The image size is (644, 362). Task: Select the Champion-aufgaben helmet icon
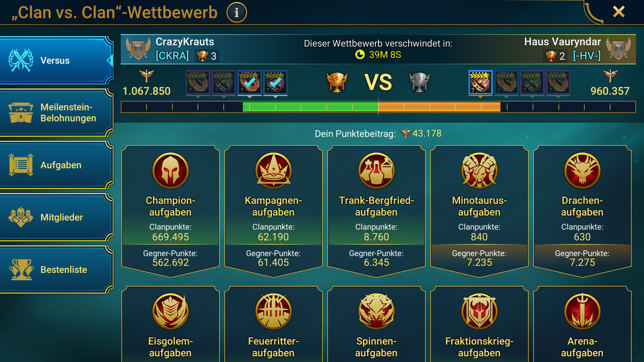[x=170, y=171]
